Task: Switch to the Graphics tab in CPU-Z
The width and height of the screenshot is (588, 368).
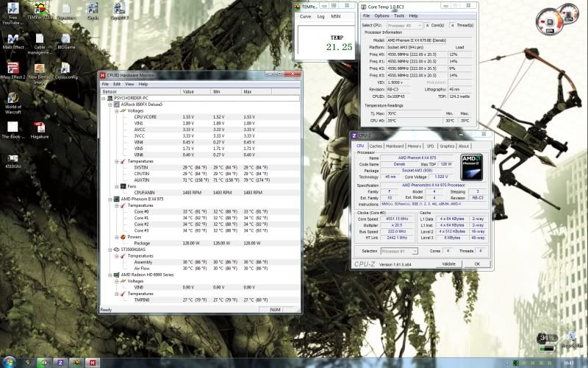Action: [447, 146]
